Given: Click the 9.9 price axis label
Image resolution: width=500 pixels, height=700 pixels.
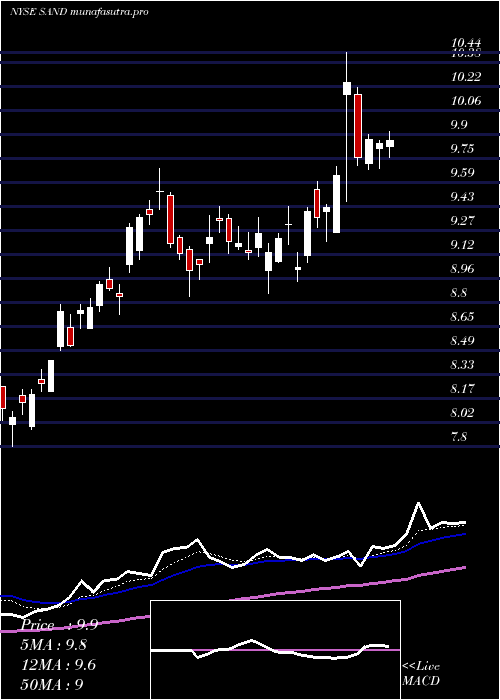Looking at the screenshot, I should (458, 125).
